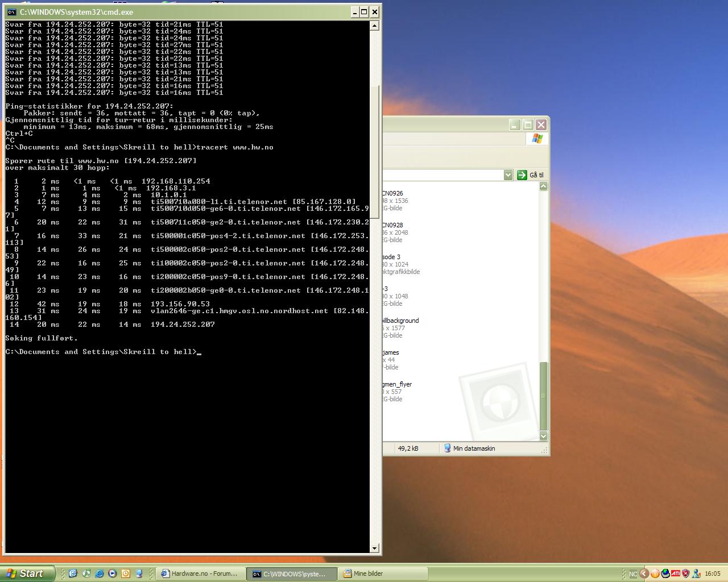
Task: Close the Mine bilder explorer window
Action: coord(541,124)
